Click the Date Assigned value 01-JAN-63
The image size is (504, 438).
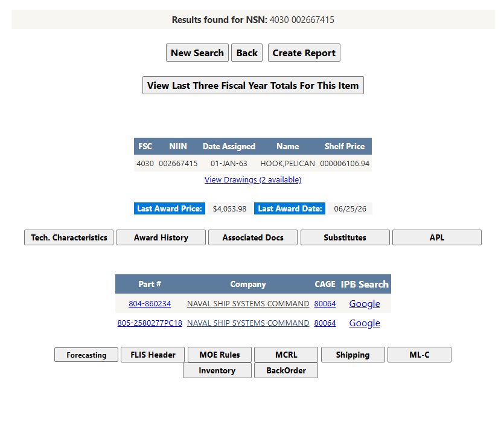pos(229,164)
